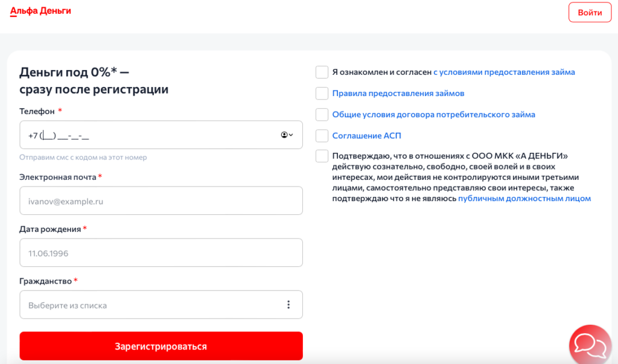The image size is (618, 364).
Task: Click the Альфа Деньги logo
Action: pos(40,10)
